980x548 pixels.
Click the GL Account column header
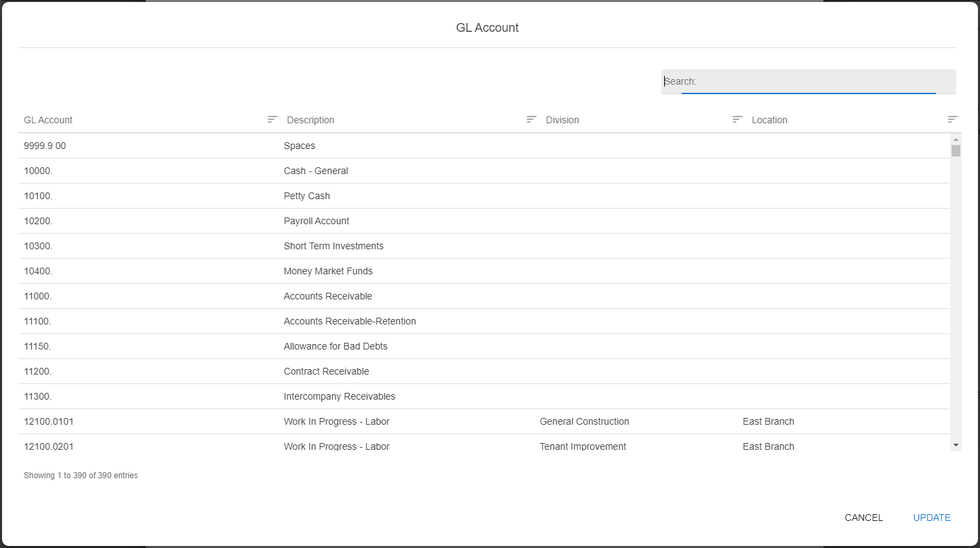coord(48,120)
